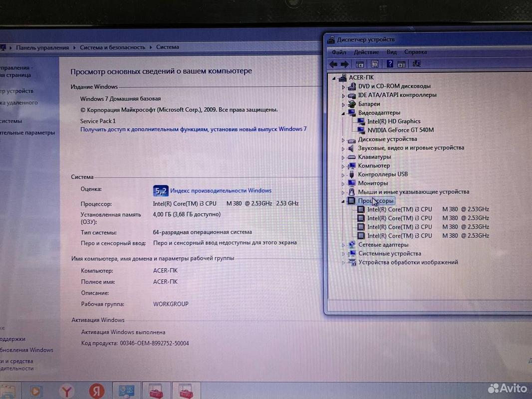Switch to Control Panel taskbar button
The image size is (532, 399).
pos(127,391)
